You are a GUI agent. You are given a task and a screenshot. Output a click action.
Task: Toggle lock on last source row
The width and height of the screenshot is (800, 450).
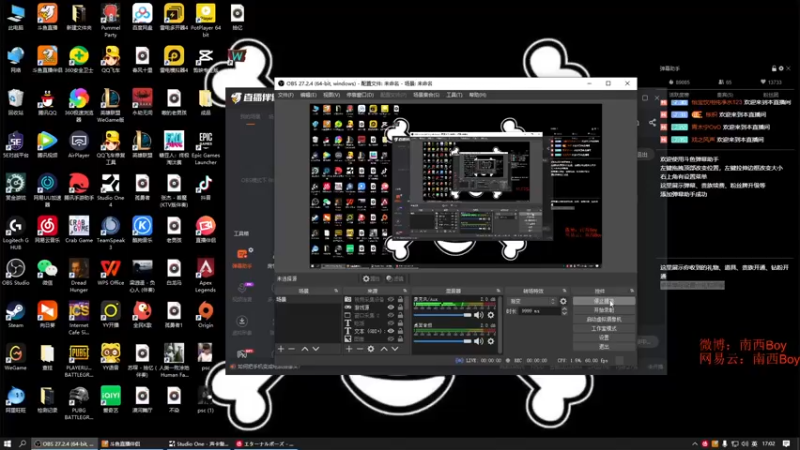[401, 339]
